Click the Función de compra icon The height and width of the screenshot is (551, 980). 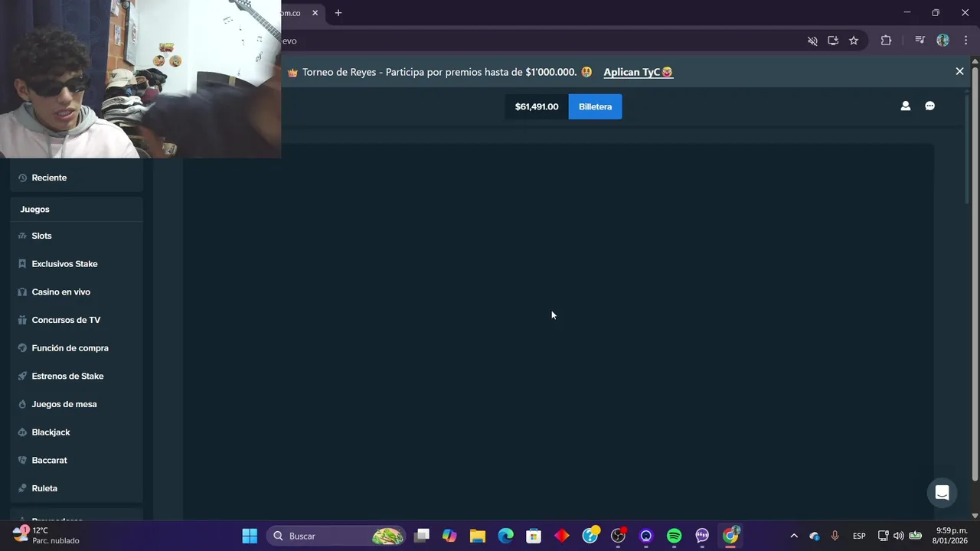pyautogui.click(x=22, y=348)
